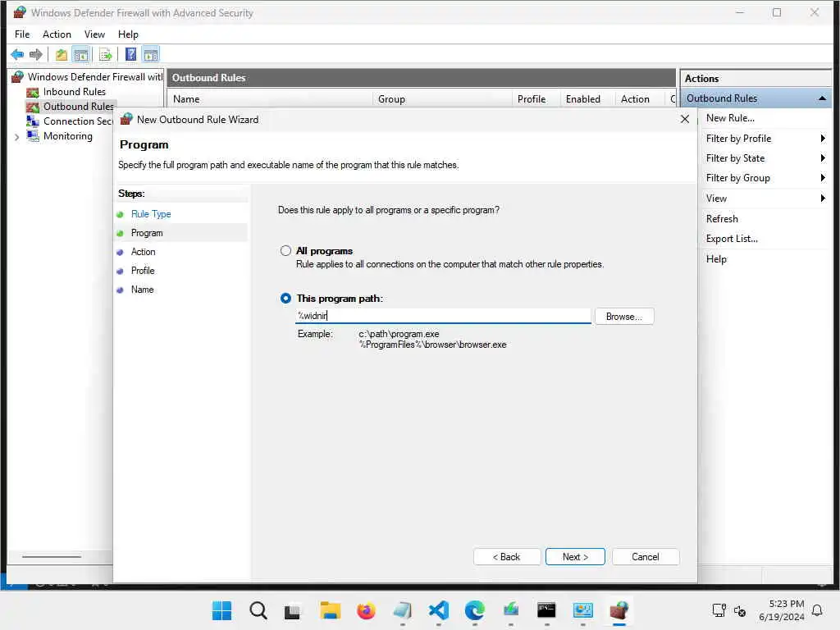Open the Action menu
The width and height of the screenshot is (840, 630).
57,34
